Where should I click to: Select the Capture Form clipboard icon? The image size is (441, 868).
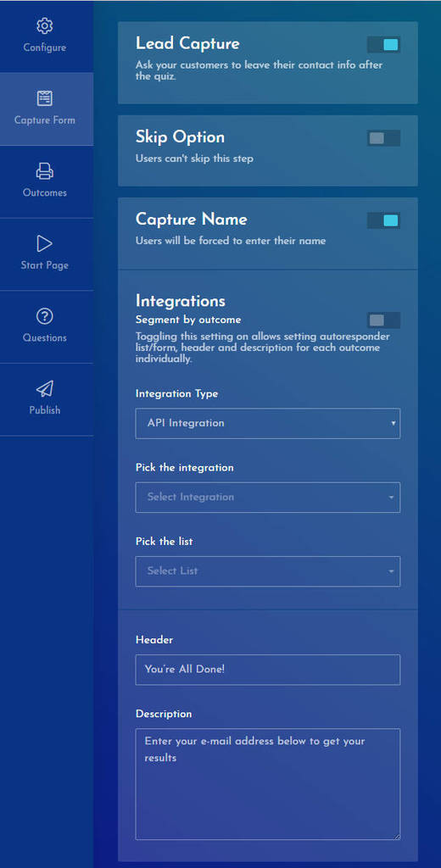point(44,98)
